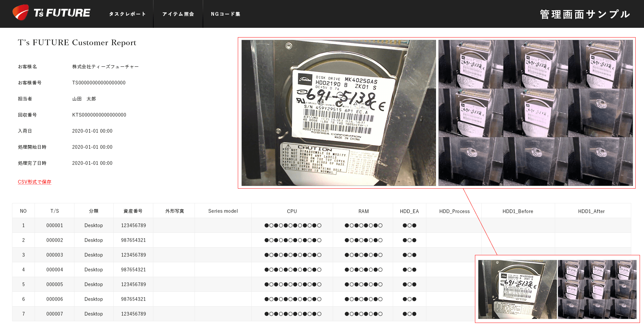Click the T's FUTURE Customer Report heading
The width and height of the screenshot is (644, 335).
point(77,43)
